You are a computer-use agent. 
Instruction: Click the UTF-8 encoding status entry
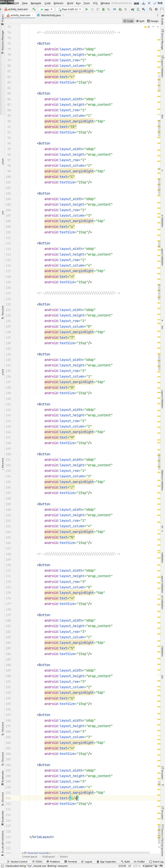tap(137, 866)
